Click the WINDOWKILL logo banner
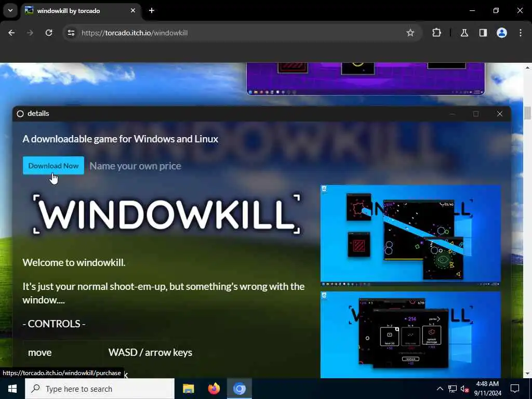This screenshot has width=532, height=399. [x=166, y=214]
